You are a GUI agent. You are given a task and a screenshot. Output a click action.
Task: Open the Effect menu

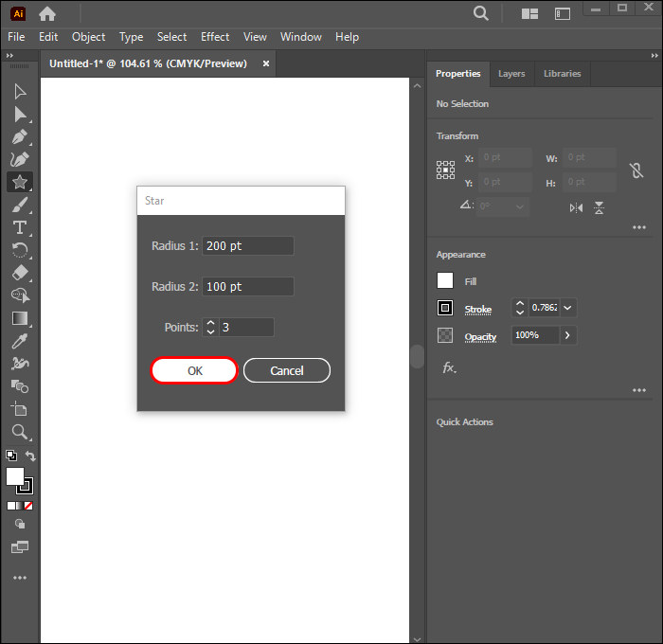[x=215, y=37]
